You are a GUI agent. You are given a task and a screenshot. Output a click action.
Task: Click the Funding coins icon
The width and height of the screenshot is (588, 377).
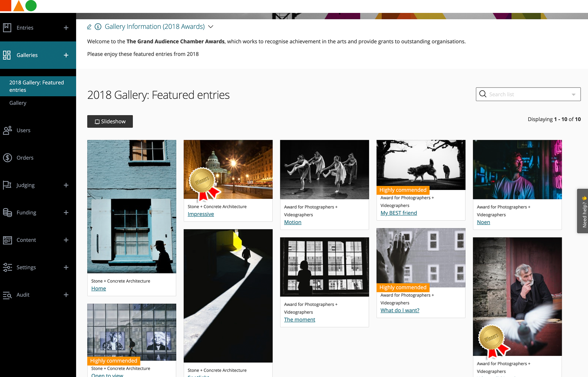(7, 212)
